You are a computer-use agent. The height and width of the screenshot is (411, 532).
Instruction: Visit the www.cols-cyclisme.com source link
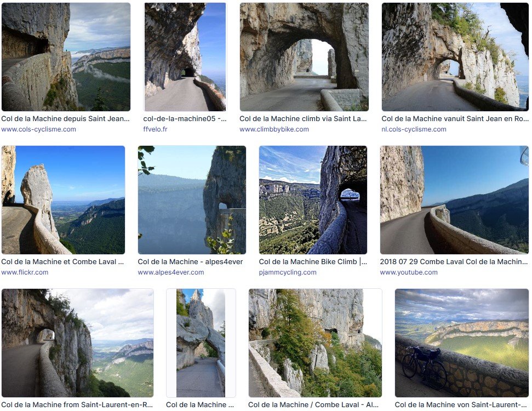coord(38,129)
